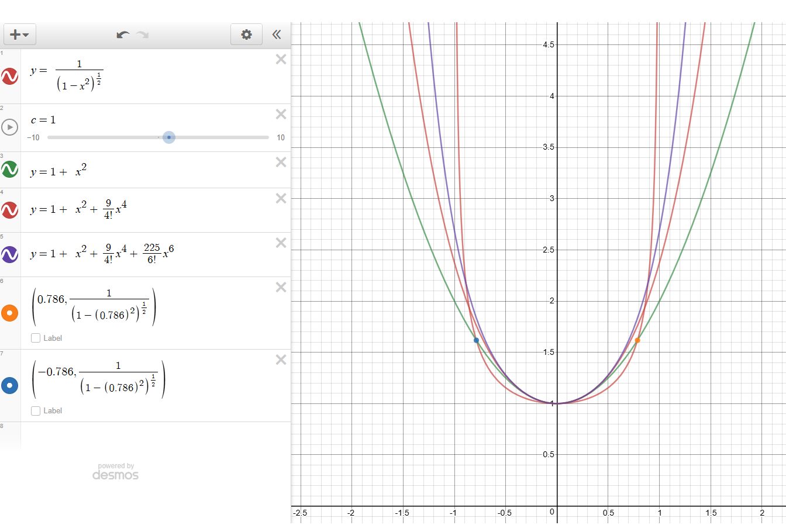
Task: Click the blue point icon in expression 7
Action: pyautogui.click(x=10, y=385)
